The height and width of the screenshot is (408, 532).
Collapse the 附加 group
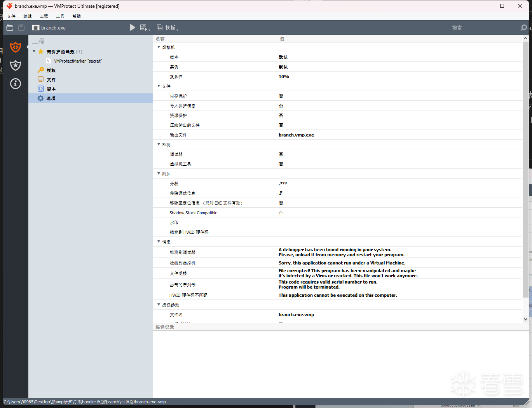[x=159, y=173]
